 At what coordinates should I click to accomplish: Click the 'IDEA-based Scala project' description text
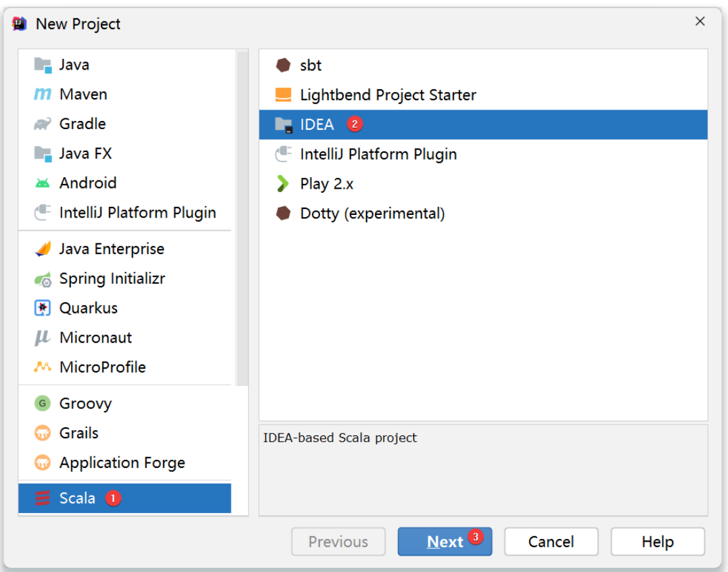click(x=340, y=438)
